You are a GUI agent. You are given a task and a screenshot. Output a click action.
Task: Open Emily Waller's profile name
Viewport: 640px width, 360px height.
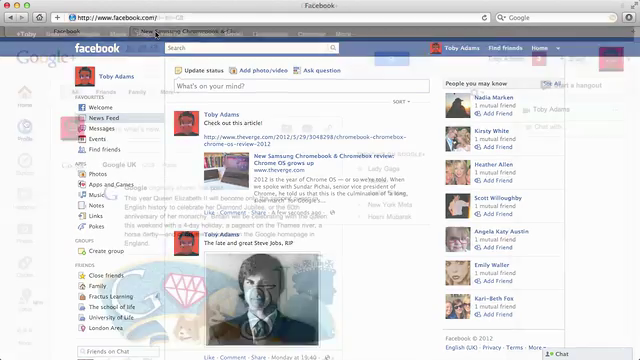click(491, 265)
